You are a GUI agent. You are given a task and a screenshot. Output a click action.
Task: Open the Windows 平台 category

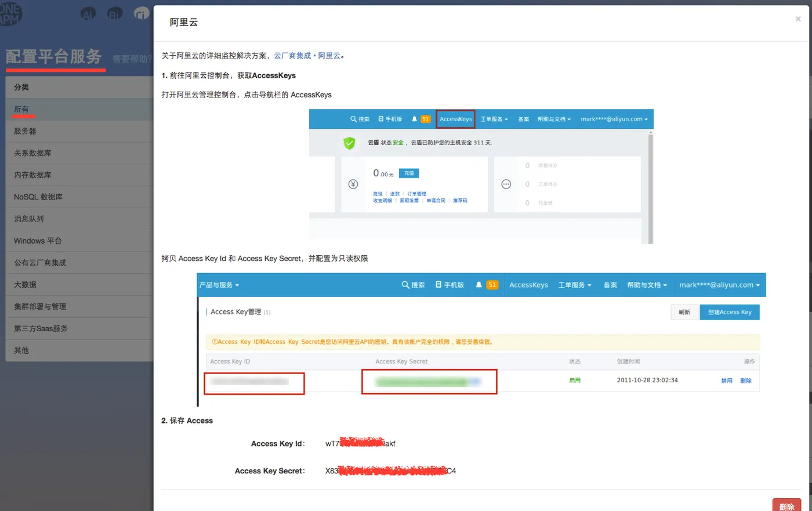pos(79,241)
